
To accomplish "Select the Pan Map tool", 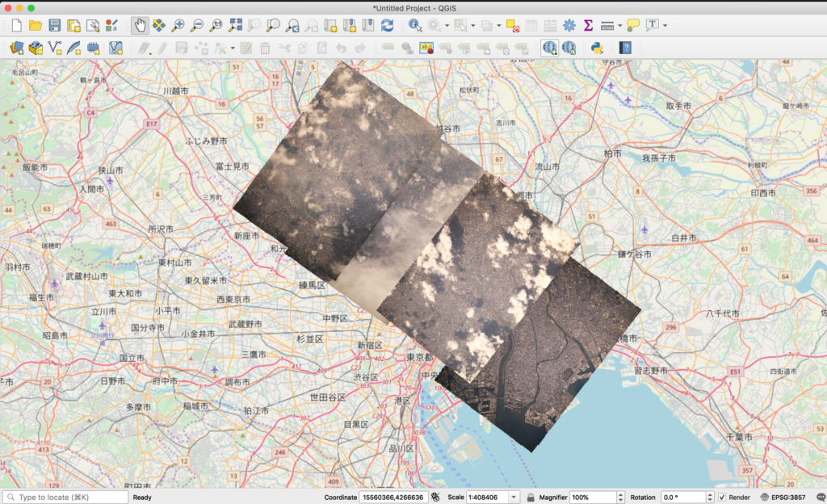I will 137,25.
